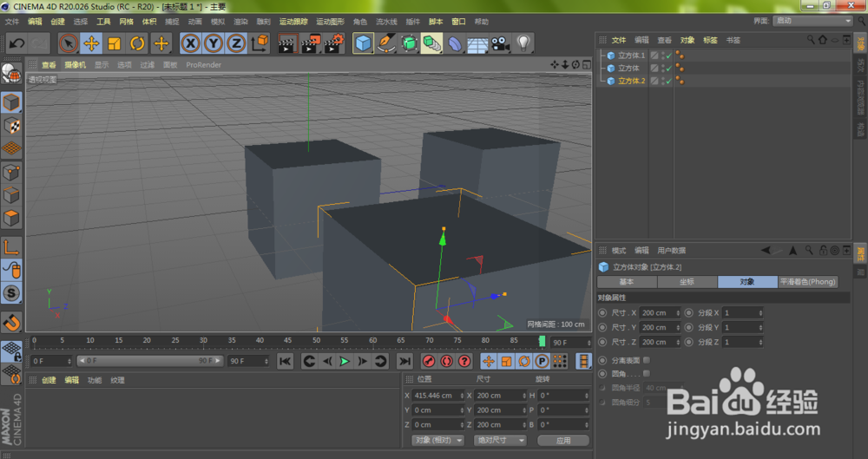This screenshot has height=459, width=868.
Task: Add a Light object
Action: point(523,43)
